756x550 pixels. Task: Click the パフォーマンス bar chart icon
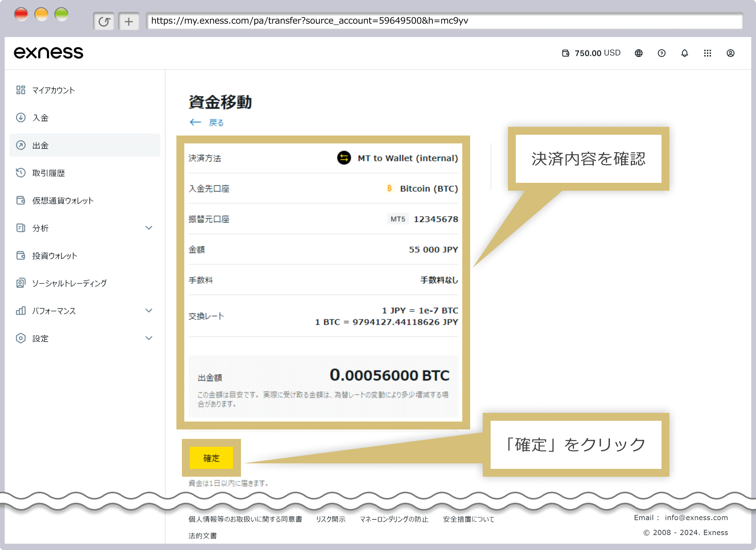(x=21, y=311)
